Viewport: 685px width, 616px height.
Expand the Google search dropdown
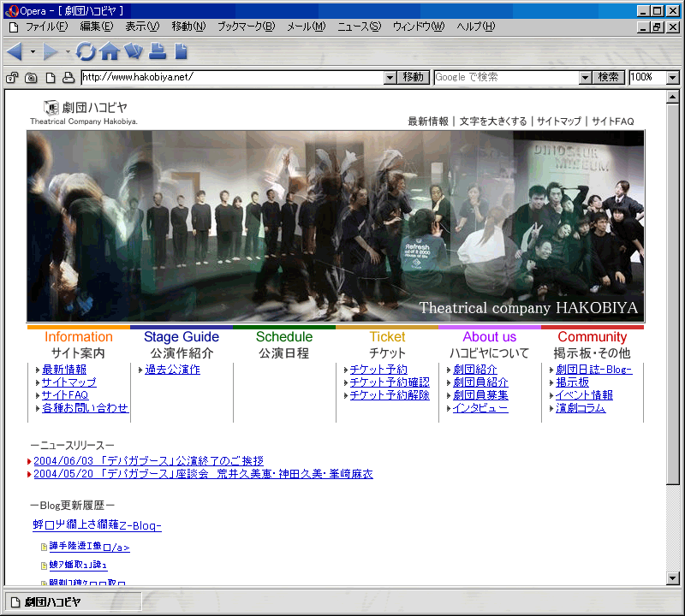pos(585,78)
